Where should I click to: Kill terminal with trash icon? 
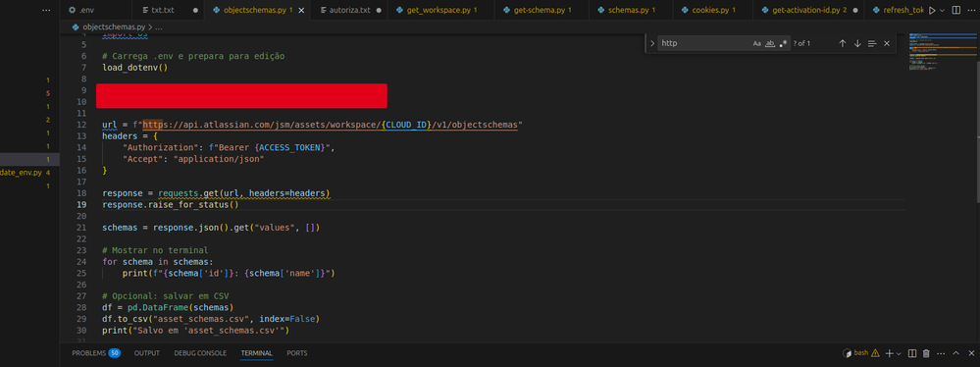point(926,353)
